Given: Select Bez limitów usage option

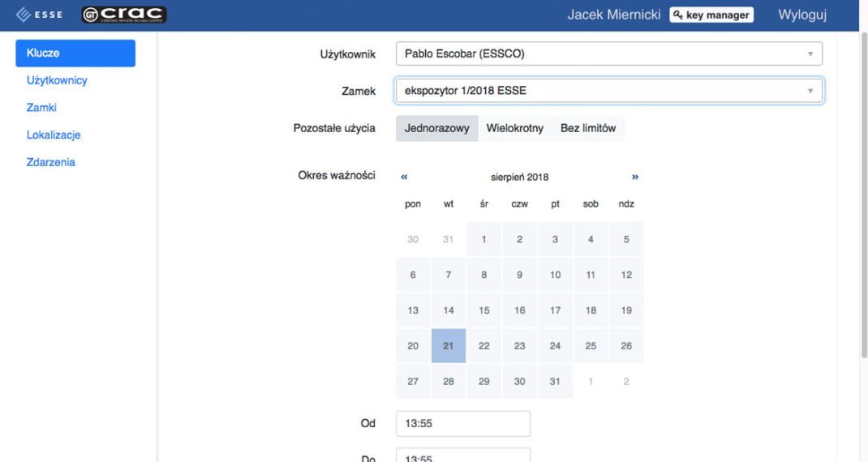Looking at the screenshot, I should [587, 128].
